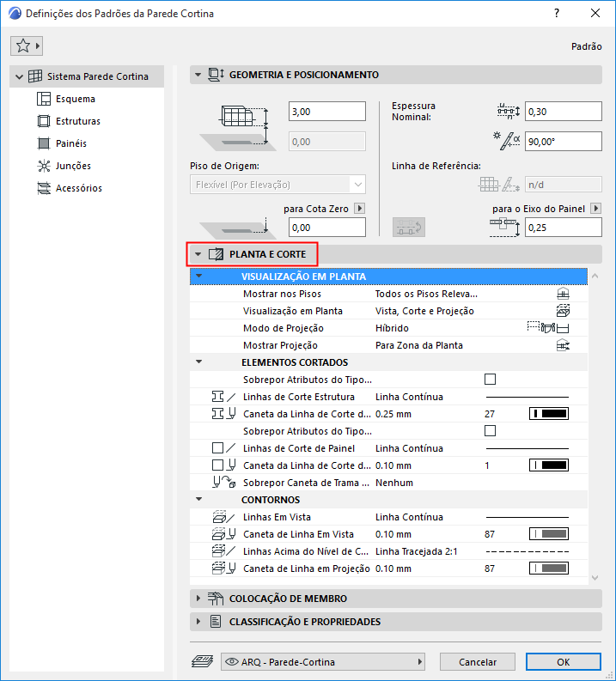616x681 pixels.
Task: Check first Sobrepor Atributos do Tipo checkbox
Action: 490,380
